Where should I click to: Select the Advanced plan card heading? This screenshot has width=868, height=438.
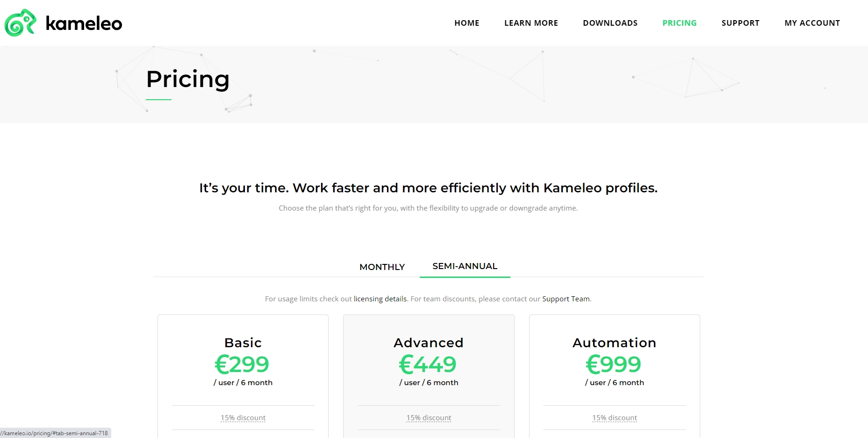pos(429,343)
